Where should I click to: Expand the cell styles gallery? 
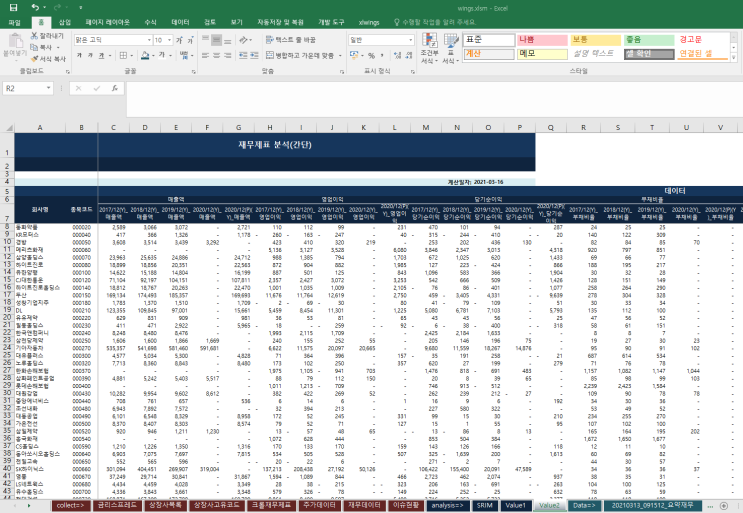pos(734,57)
